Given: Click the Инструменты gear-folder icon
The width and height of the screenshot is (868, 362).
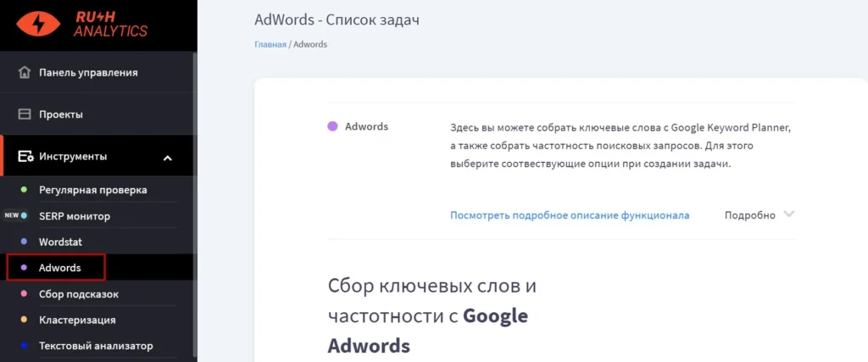Looking at the screenshot, I should [25, 157].
